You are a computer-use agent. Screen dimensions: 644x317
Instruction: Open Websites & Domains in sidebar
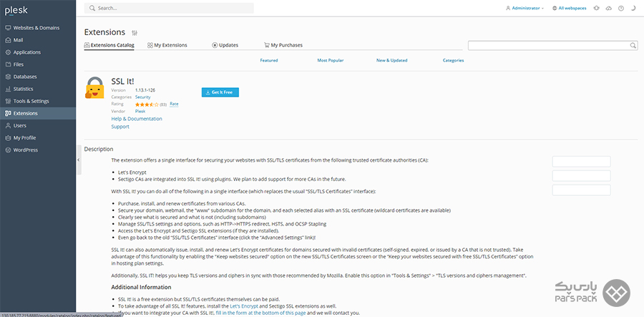[38, 28]
